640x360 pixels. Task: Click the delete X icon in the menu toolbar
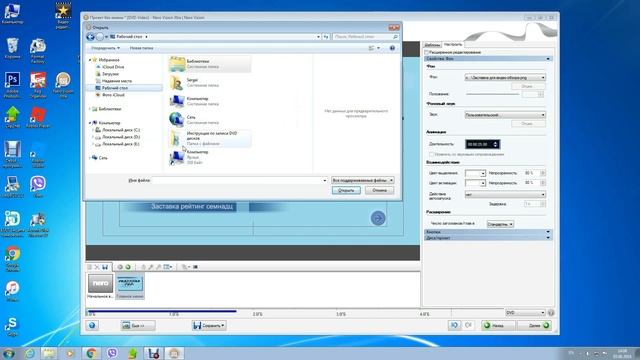click(x=97, y=267)
